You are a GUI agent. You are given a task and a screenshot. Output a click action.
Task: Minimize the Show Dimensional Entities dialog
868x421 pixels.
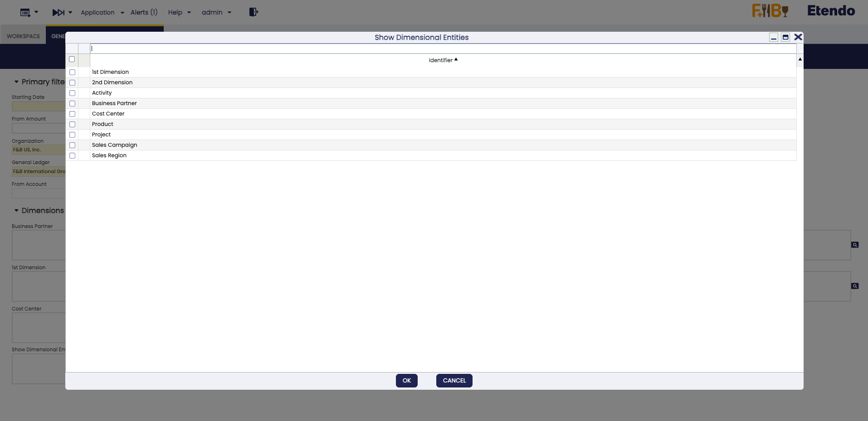tap(774, 37)
